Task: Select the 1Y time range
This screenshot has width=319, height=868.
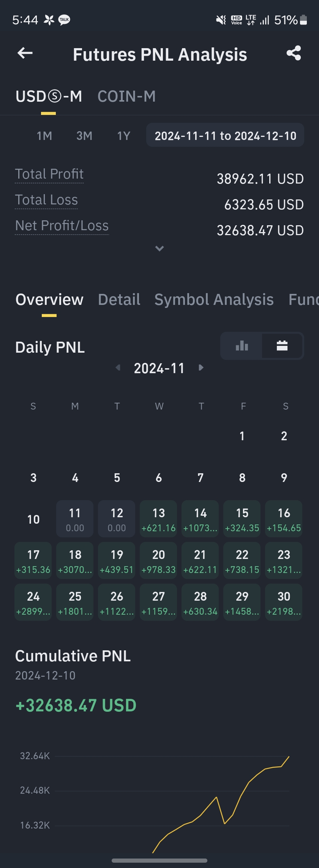Action: (124, 136)
